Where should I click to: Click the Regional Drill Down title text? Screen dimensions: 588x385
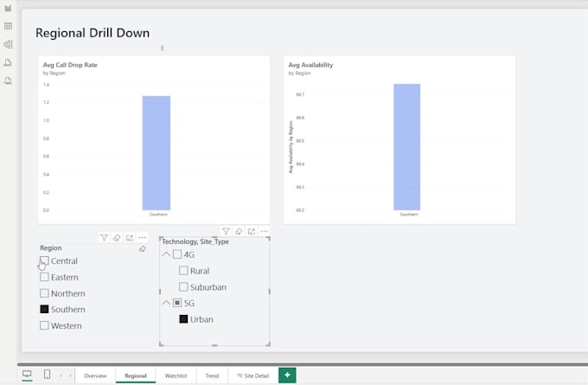(93, 33)
